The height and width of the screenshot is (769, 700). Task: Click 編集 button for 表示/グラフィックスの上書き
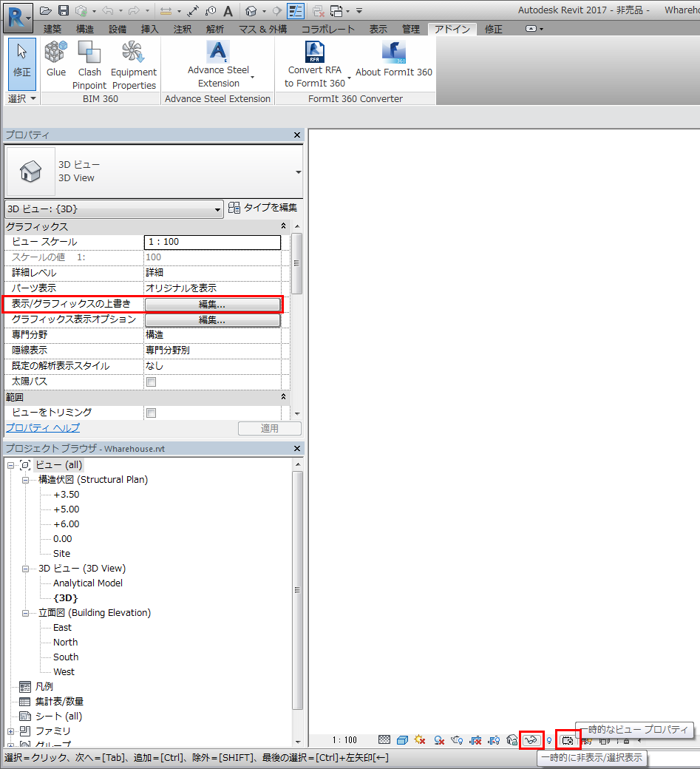point(212,305)
